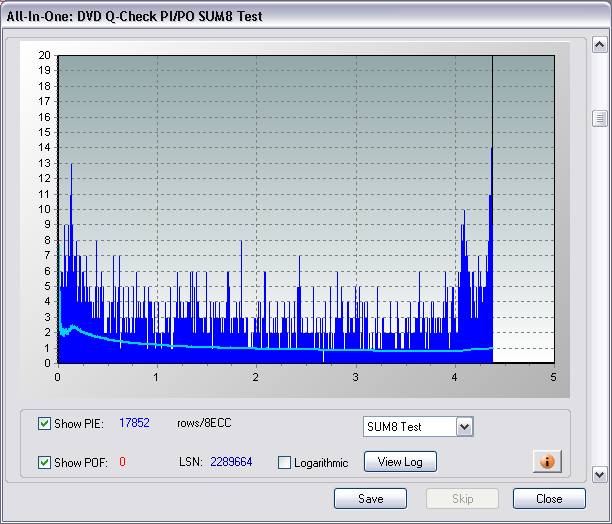Click the PIE count value 17852

[134, 423]
